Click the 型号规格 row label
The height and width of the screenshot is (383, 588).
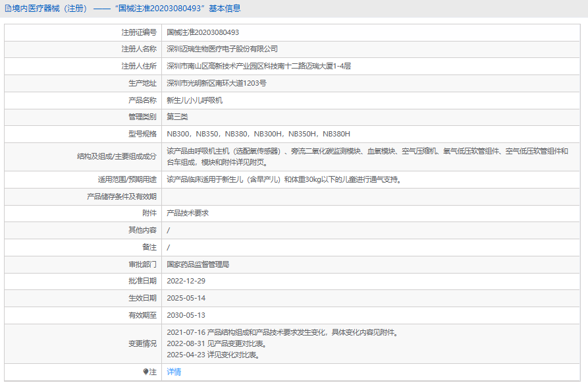142,134
